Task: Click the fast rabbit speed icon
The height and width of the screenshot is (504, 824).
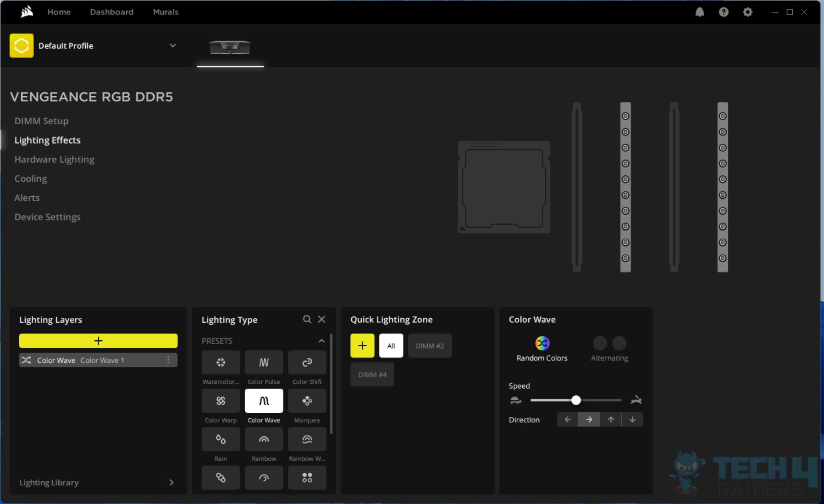Action: coord(636,400)
